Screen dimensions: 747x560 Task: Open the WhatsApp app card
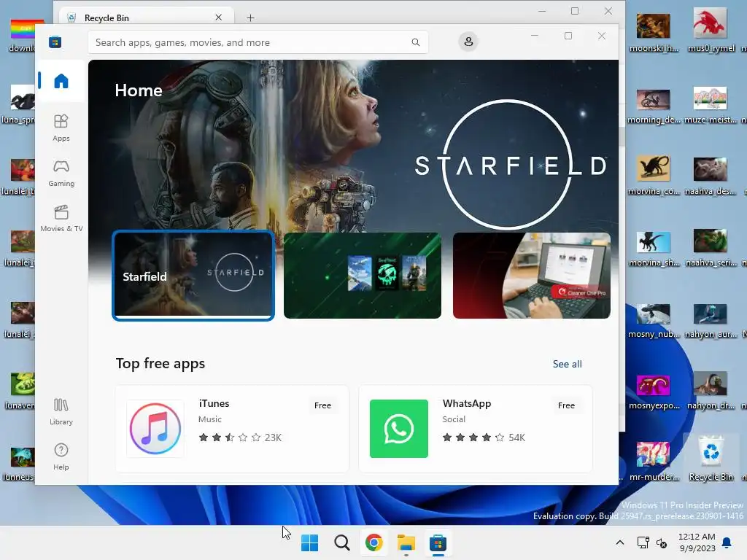(476, 429)
